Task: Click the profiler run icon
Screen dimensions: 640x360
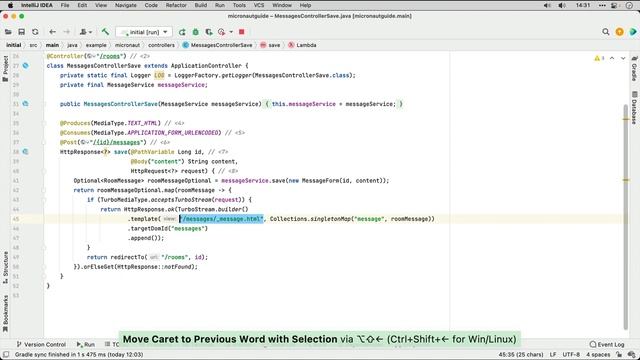Action: click(222, 32)
